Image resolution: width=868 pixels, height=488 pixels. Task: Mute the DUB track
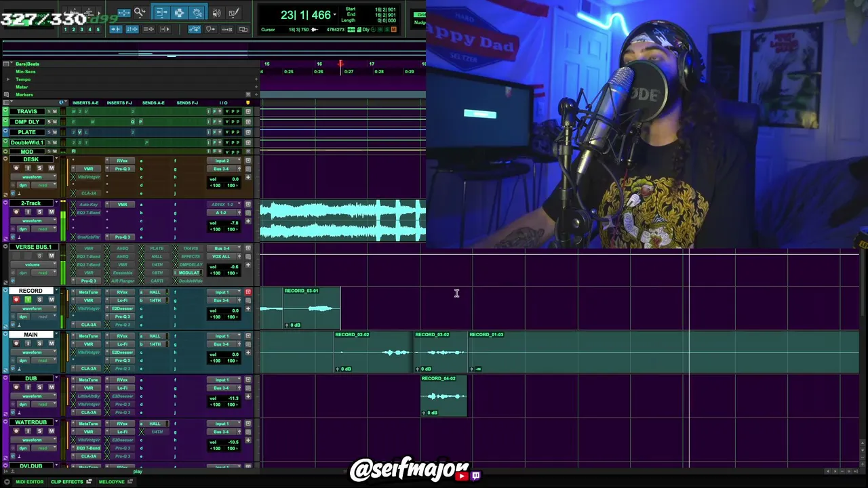pyautogui.click(x=51, y=388)
